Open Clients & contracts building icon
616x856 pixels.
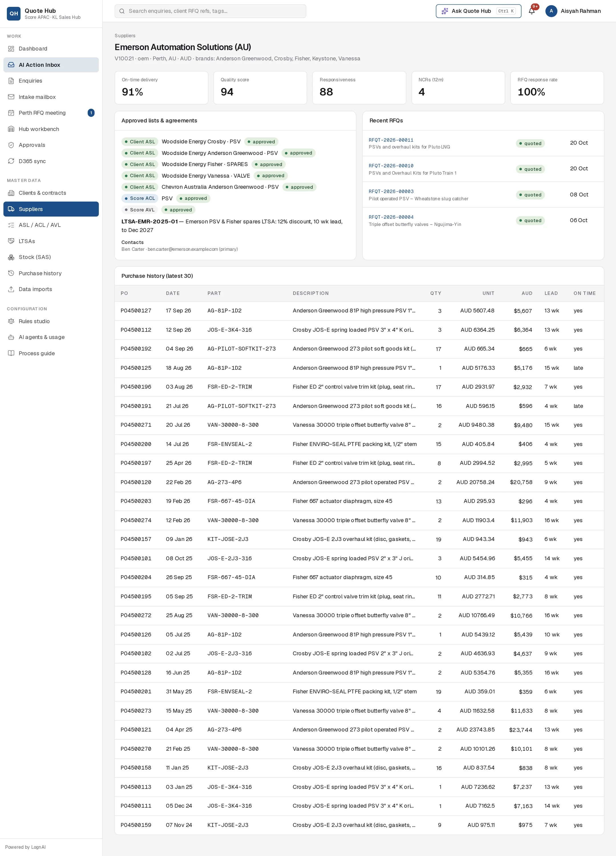point(11,193)
